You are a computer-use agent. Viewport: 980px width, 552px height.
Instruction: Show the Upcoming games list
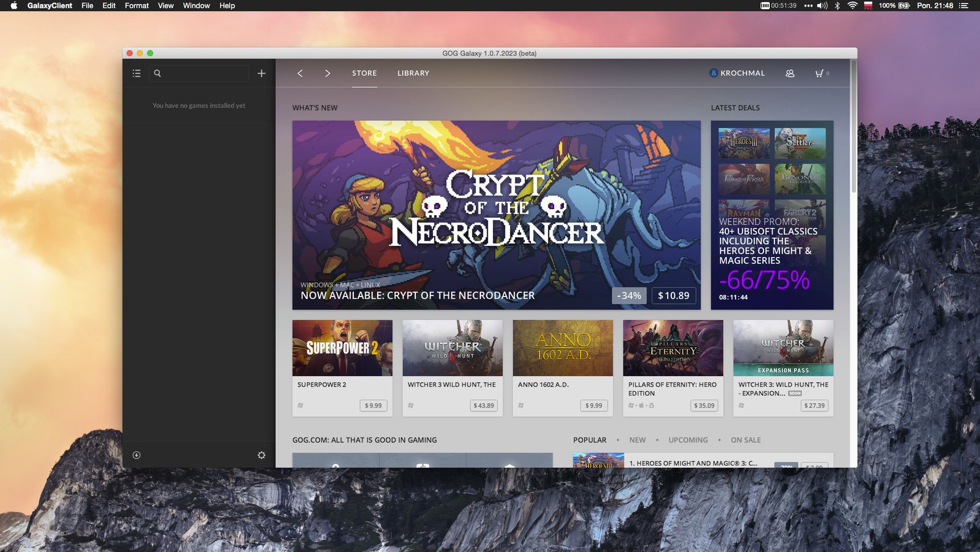pyautogui.click(x=688, y=440)
